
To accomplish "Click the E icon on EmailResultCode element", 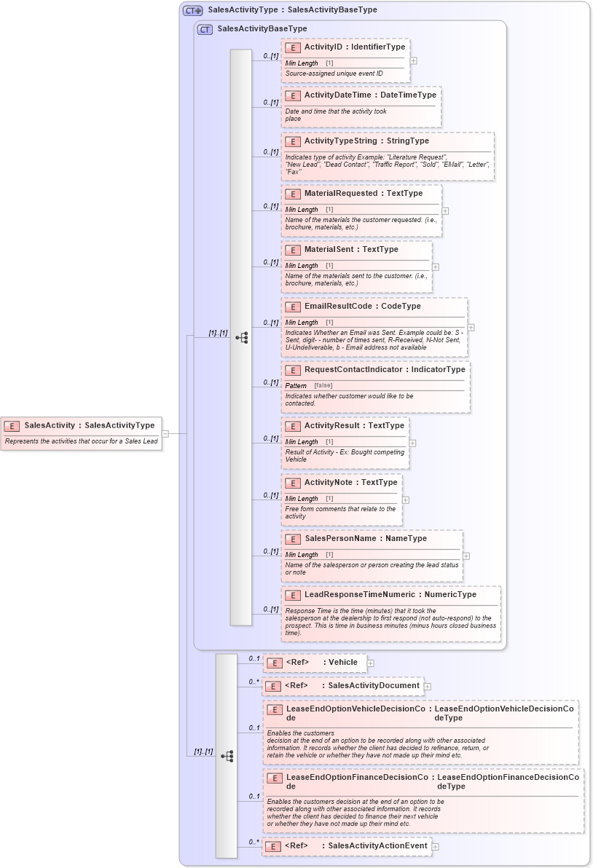I will coord(292,306).
